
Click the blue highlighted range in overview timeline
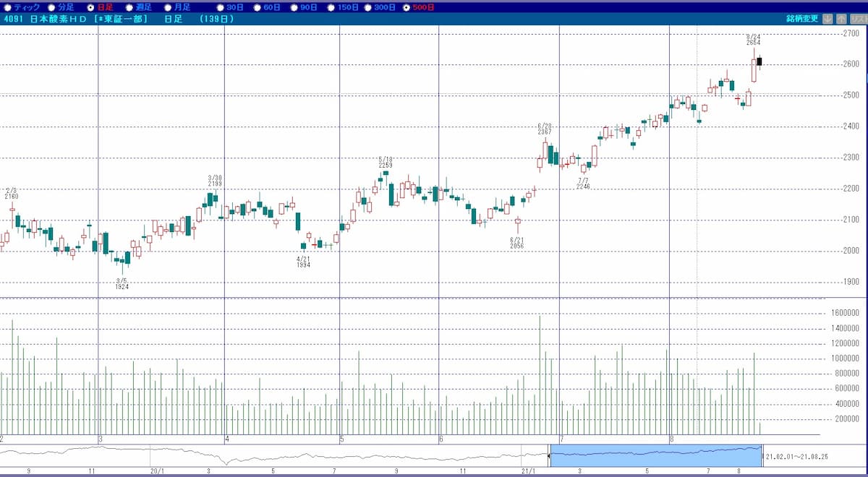click(x=655, y=456)
